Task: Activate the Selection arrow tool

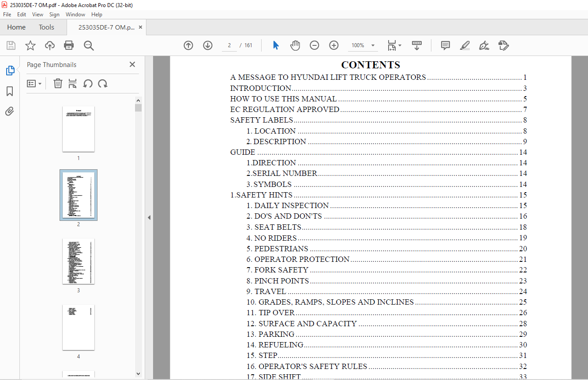Action: (276, 45)
